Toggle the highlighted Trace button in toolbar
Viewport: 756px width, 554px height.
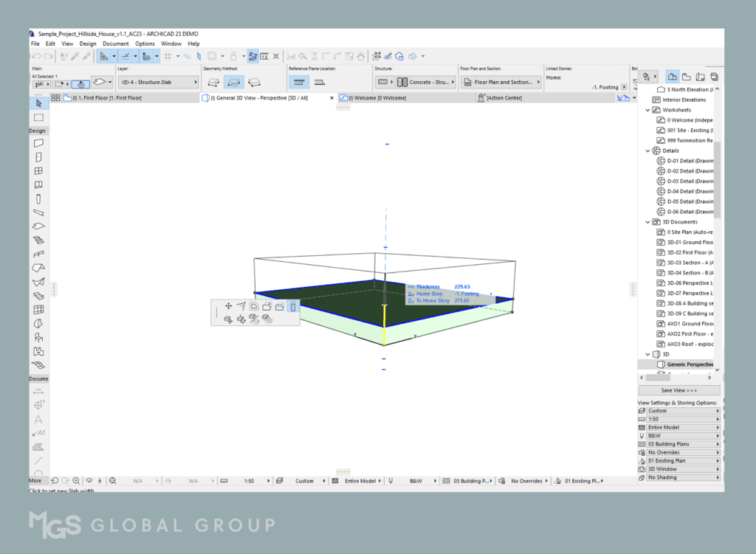point(253,56)
